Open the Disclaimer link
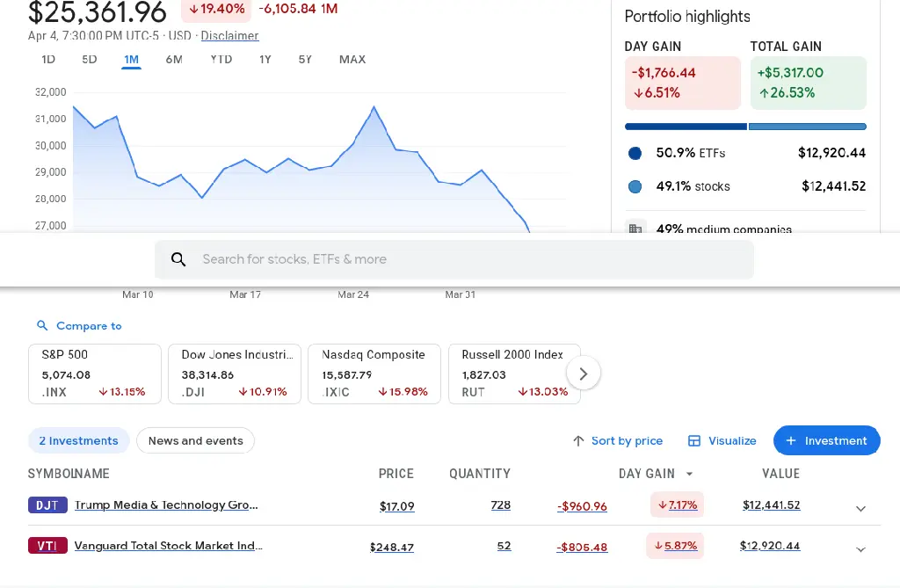Viewport: 900px width, 588px height. point(229,36)
